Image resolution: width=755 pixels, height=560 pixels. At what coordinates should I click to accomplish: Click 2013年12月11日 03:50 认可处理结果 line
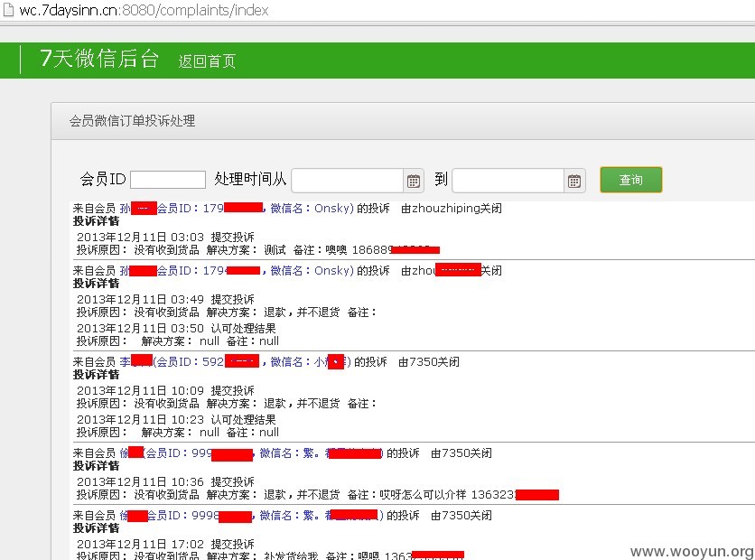176,329
